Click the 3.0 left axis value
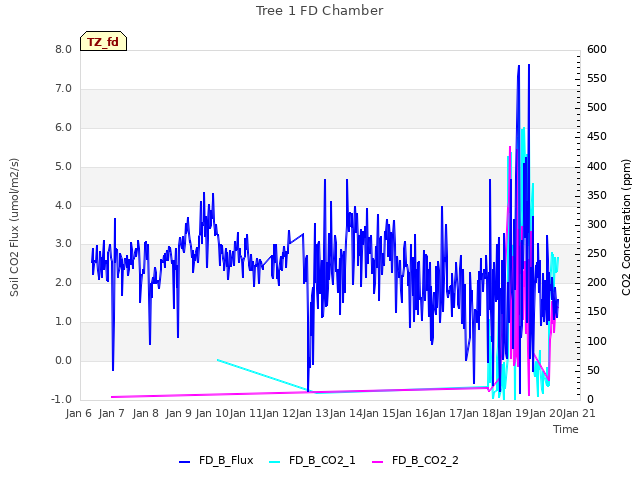 [63, 244]
